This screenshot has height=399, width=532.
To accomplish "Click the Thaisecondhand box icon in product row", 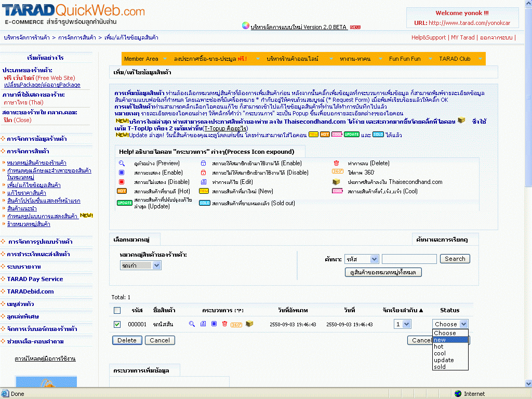I will coord(249,324).
